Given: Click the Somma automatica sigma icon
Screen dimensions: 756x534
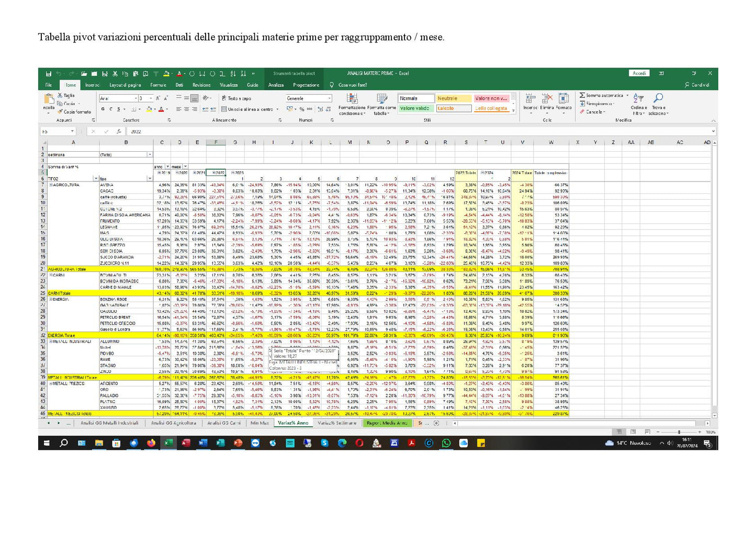Looking at the screenshot, I should [x=582, y=95].
